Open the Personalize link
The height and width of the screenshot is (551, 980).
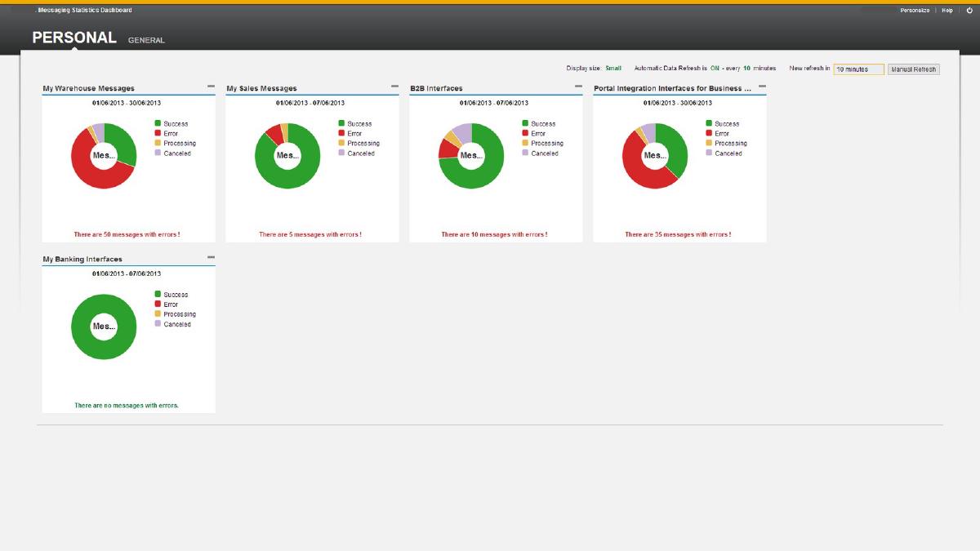coord(915,11)
